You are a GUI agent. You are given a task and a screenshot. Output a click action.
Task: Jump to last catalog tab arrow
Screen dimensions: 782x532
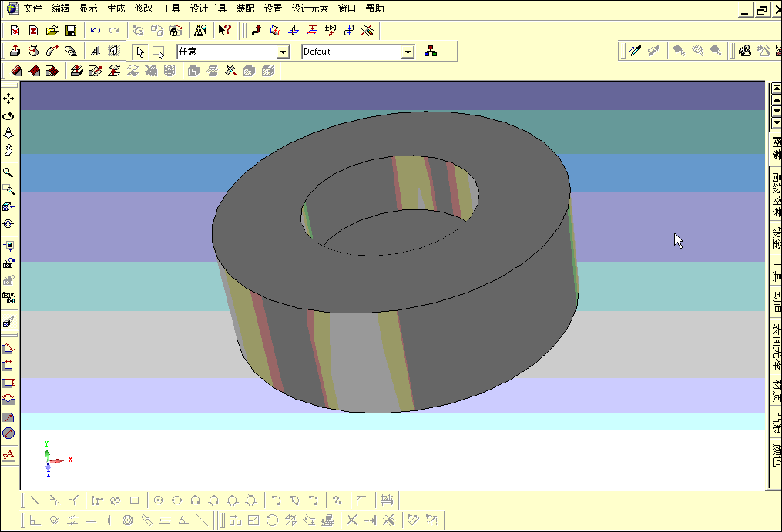[777, 122]
